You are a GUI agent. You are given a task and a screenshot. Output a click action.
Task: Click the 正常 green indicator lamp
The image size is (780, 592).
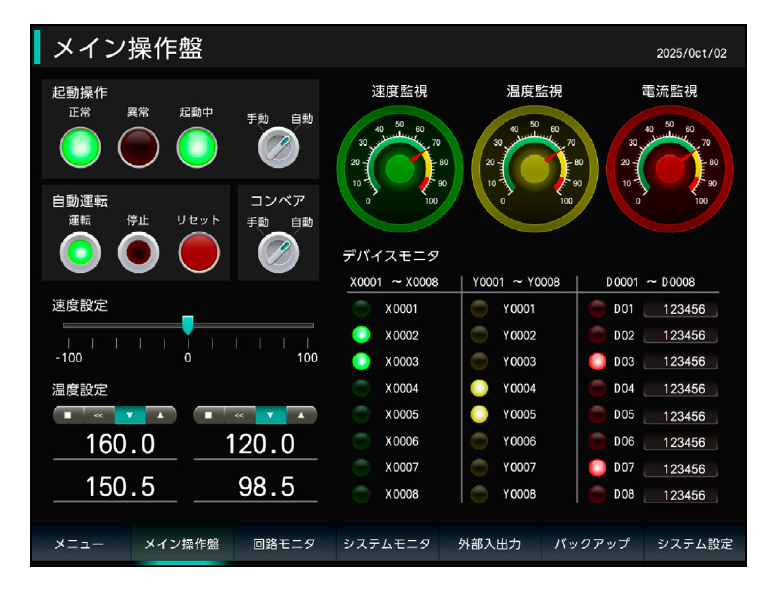pyautogui.click(x=79, y=148)
